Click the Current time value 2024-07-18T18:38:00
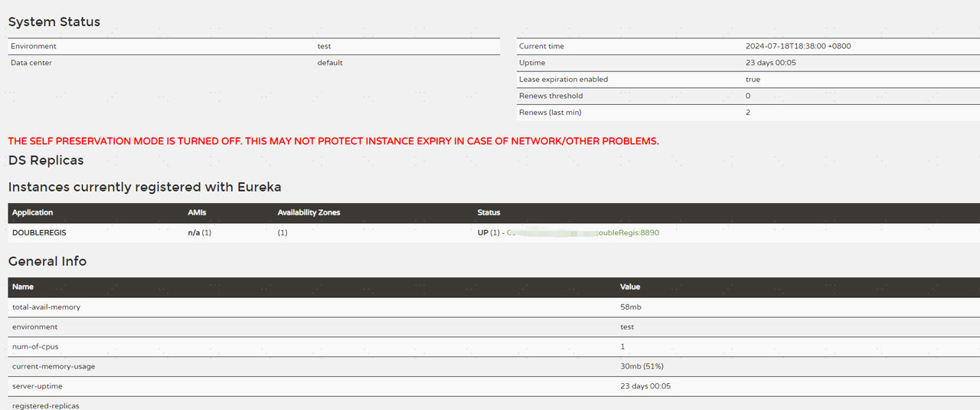 798,46
